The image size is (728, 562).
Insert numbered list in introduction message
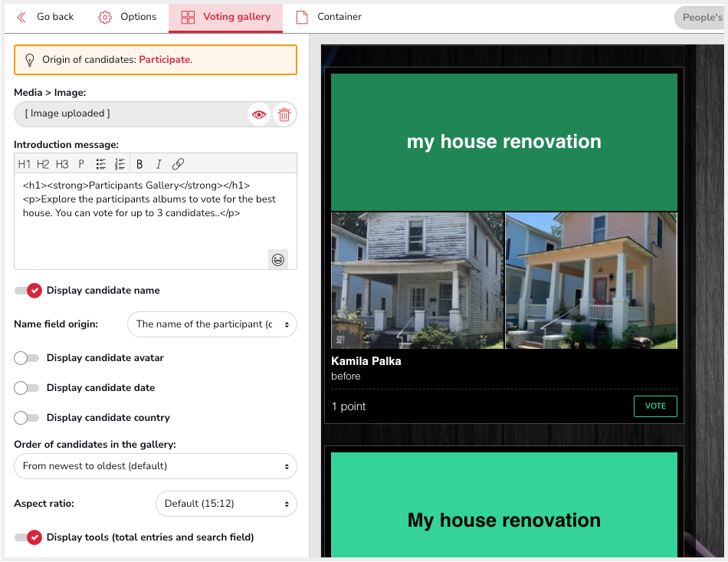(x=120, y=164)
